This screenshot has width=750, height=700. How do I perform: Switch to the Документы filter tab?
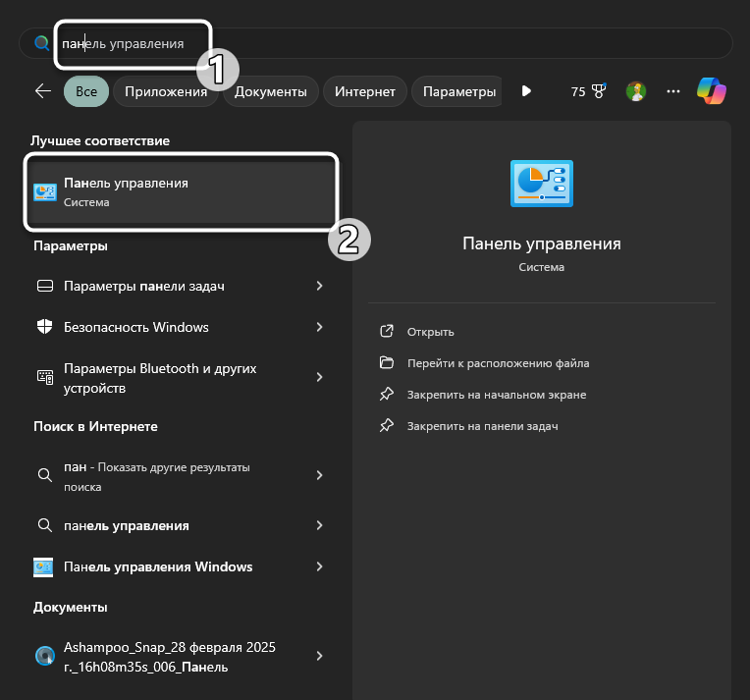270,91
